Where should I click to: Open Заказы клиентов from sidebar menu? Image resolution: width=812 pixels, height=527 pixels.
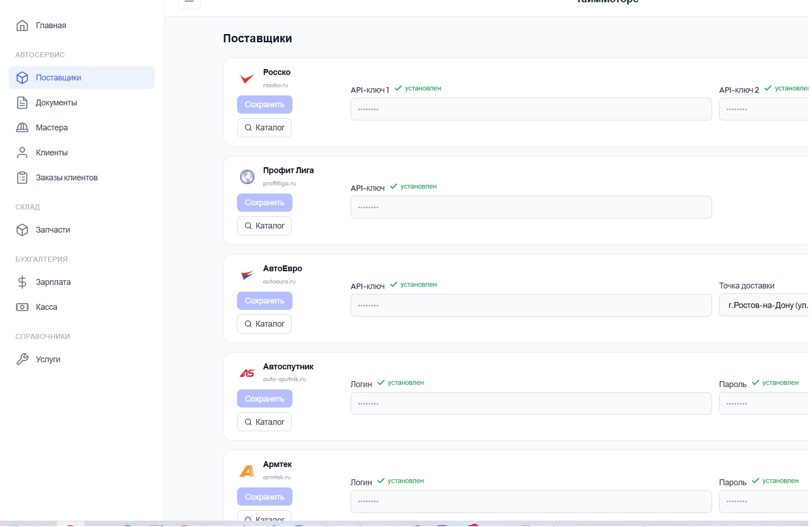66,178
